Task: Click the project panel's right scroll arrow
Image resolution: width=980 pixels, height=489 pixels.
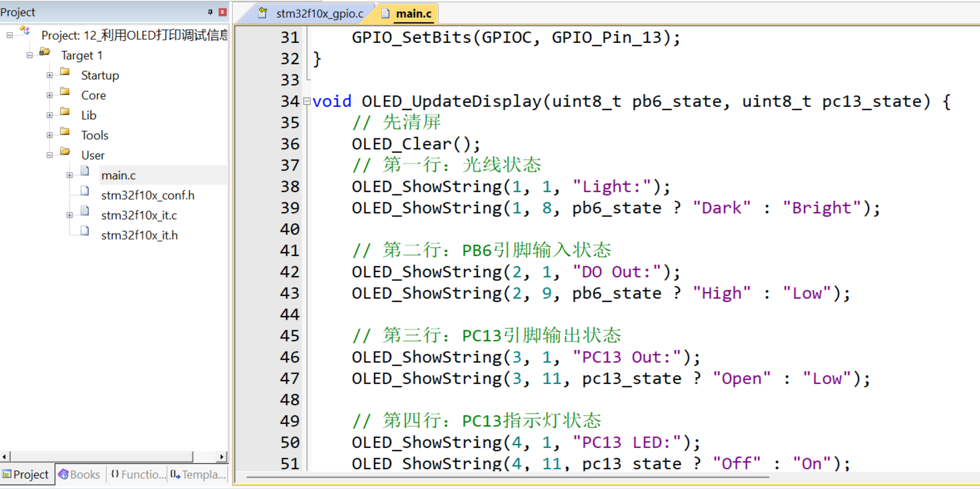Action: coord(222,457)
